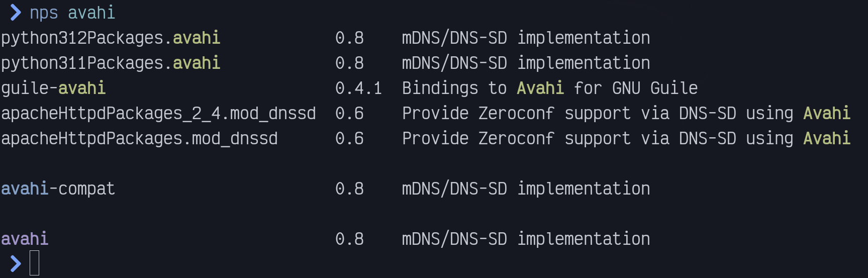Select the avahi-compat package name
868x278 pixels.
[x=58, y=189]
